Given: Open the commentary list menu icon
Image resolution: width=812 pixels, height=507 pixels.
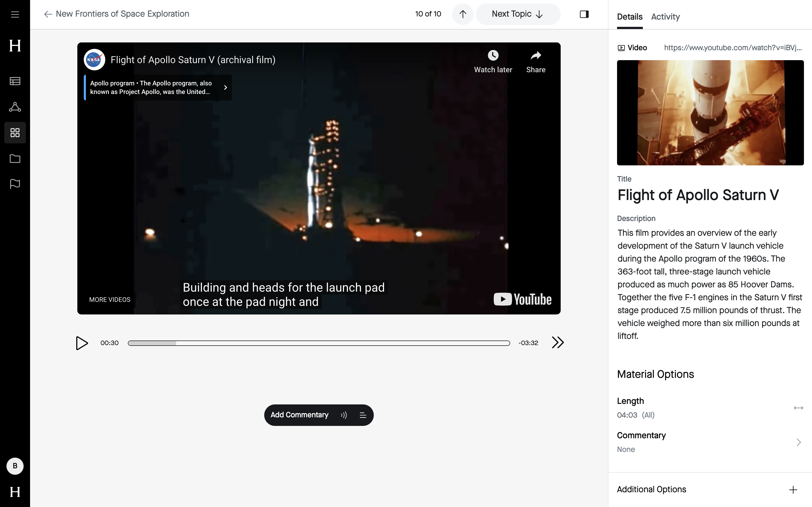Looking at the screenshot, I should pos(363,415).
